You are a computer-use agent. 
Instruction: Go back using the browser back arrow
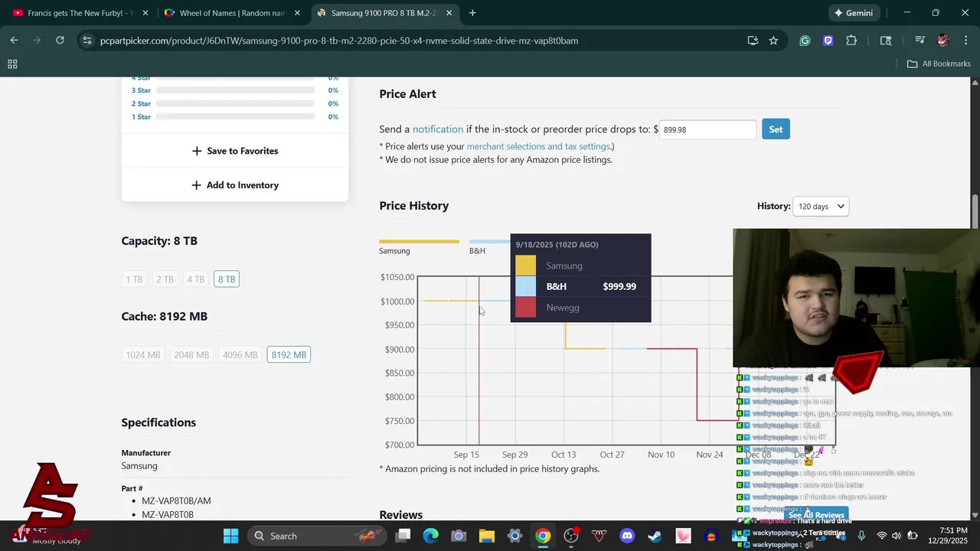pos(14,41)
